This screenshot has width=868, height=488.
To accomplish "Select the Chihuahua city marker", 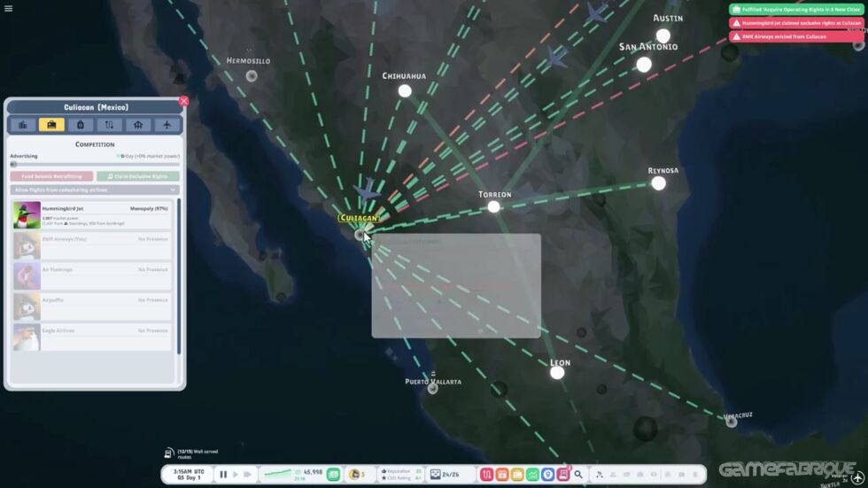I will pos(405,90).
